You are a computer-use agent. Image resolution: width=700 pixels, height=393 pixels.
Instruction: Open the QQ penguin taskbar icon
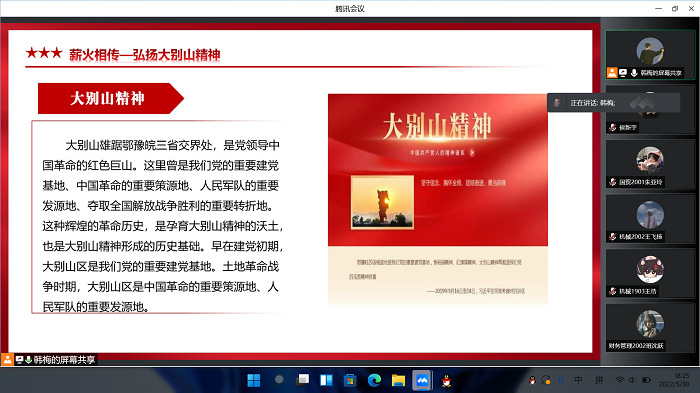[446, 380]
